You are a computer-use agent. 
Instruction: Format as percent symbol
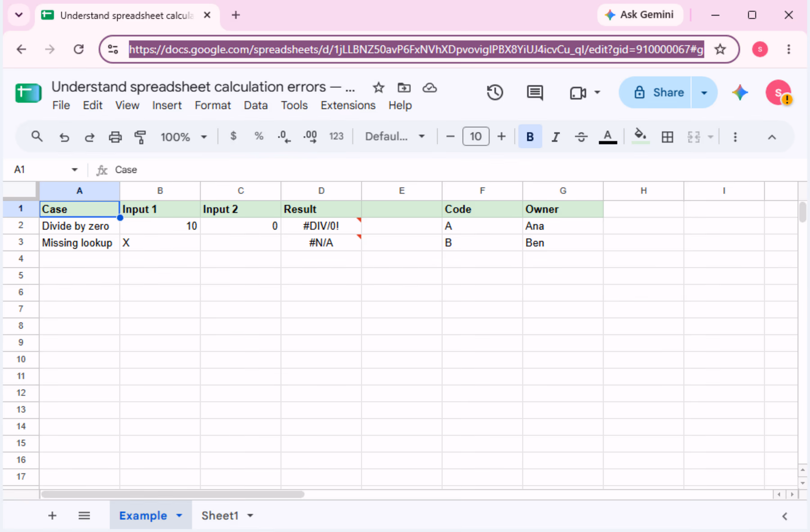coord(259,136)
